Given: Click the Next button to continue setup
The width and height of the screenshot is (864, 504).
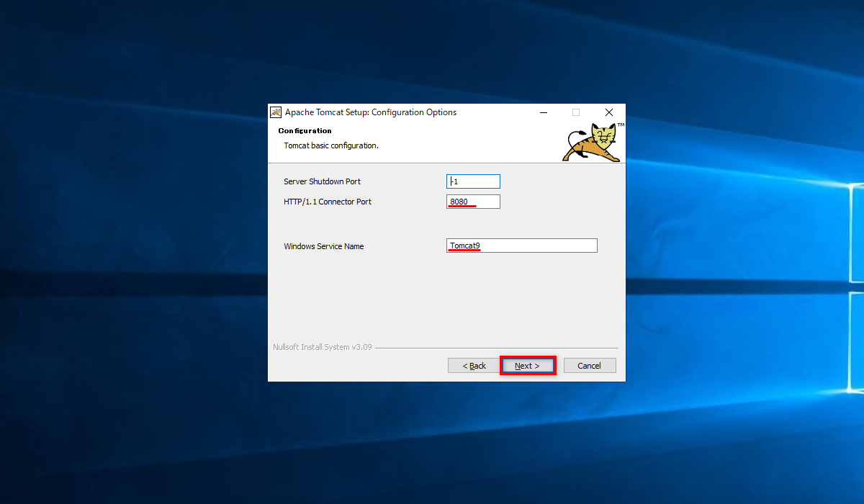Looking at the screenshot, I should 528,366.
